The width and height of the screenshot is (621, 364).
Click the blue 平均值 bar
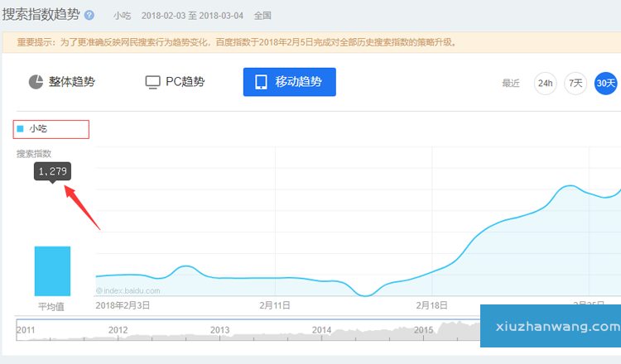[x=52, y=271]
